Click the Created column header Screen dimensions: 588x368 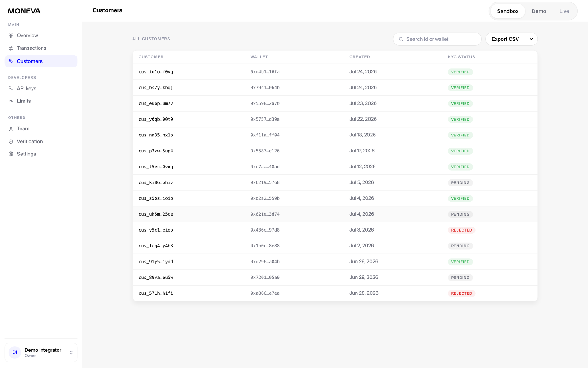(360, 57)
